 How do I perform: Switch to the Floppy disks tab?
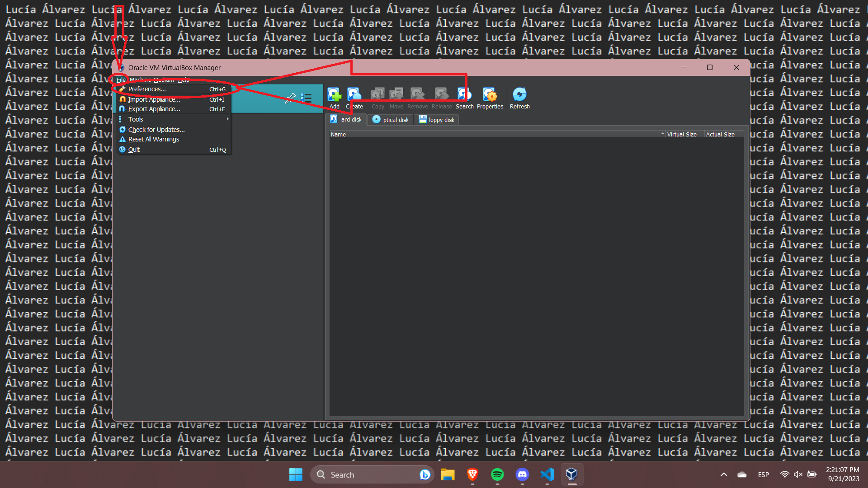(x=436, y=120)
